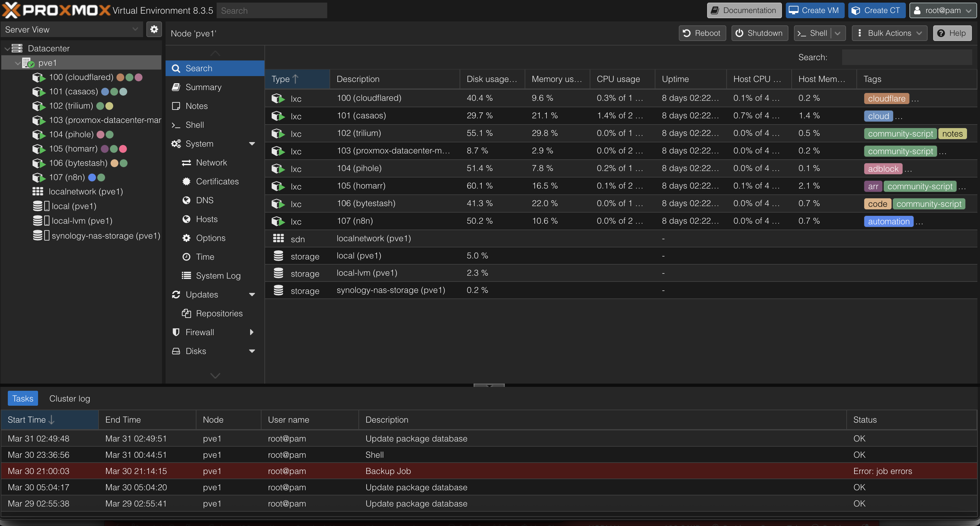Screen dimensions: 980x526
Task: Click the Summary book icon
Action: 176,87
